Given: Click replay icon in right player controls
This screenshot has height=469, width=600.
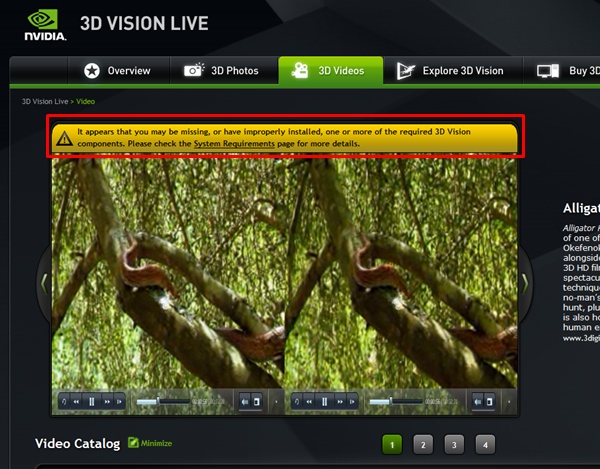Looking at the screenshot, I should click(x=297, y=402).
